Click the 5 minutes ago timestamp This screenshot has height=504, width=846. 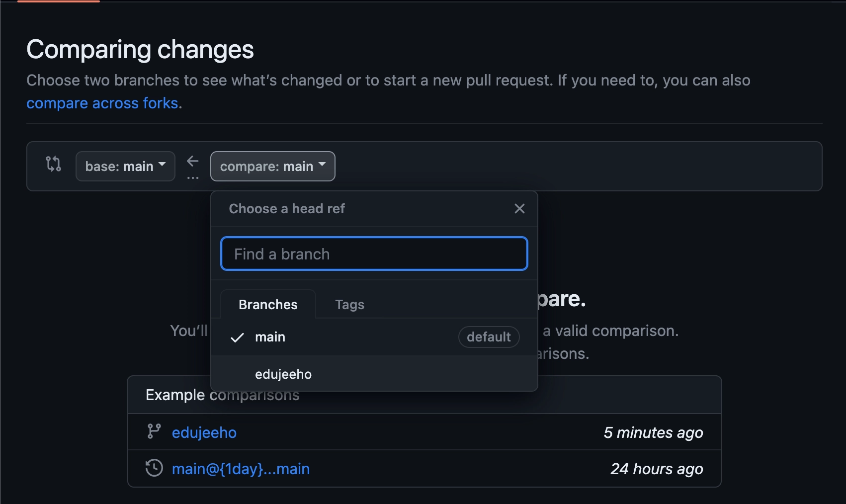[653, 432]
